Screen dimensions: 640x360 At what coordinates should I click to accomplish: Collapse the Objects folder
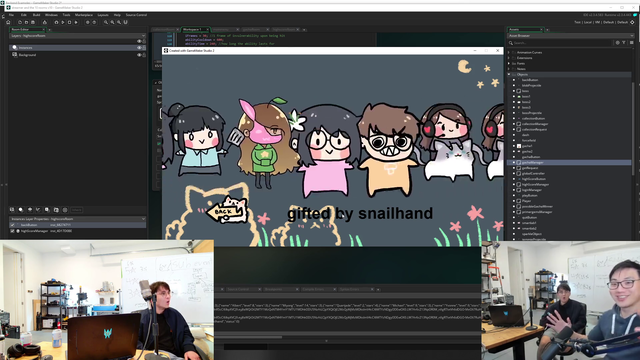tap(509, 74)
